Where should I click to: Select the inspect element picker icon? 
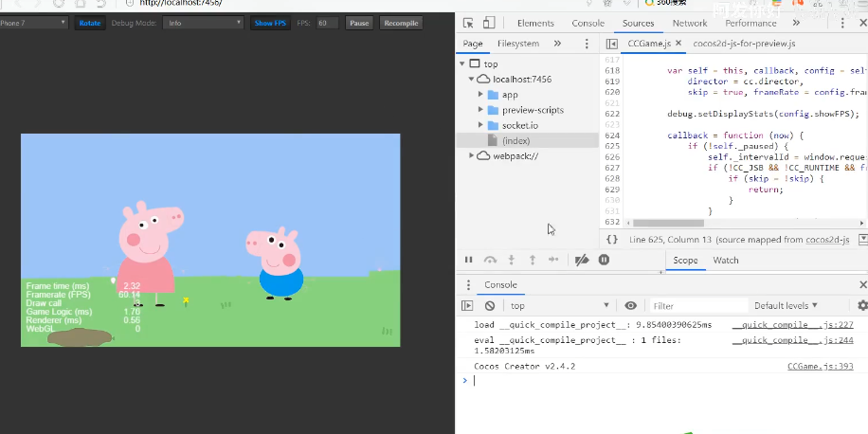coord(468,24)
